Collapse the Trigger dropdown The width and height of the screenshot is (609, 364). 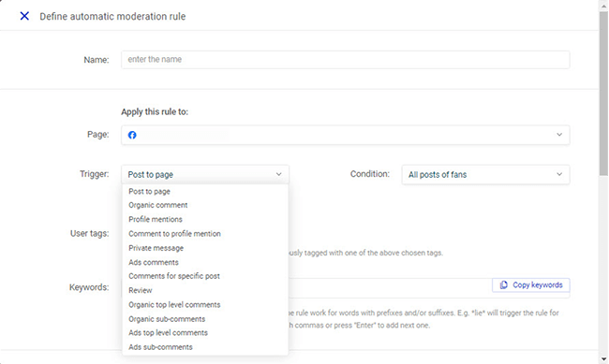click(205, 174)
